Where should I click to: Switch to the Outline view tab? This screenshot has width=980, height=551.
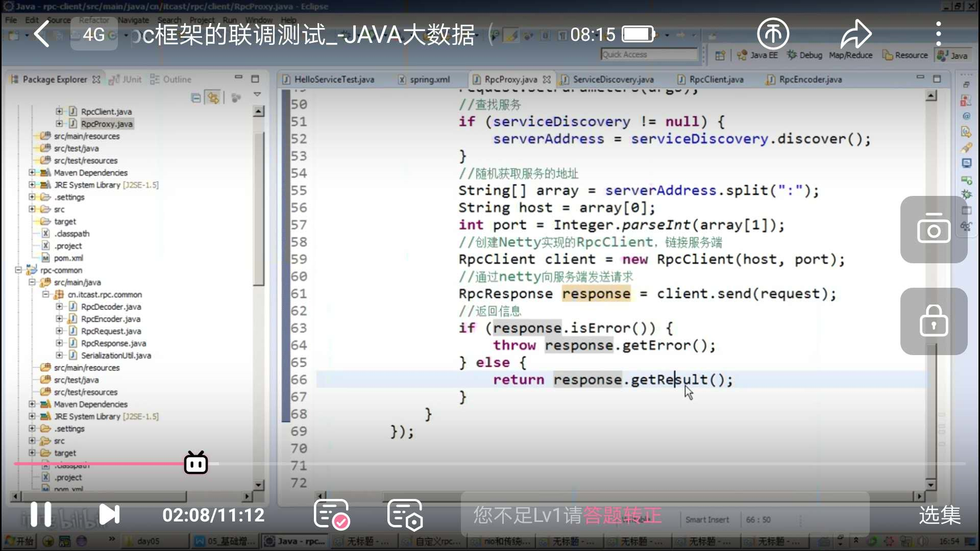point(171,80)
